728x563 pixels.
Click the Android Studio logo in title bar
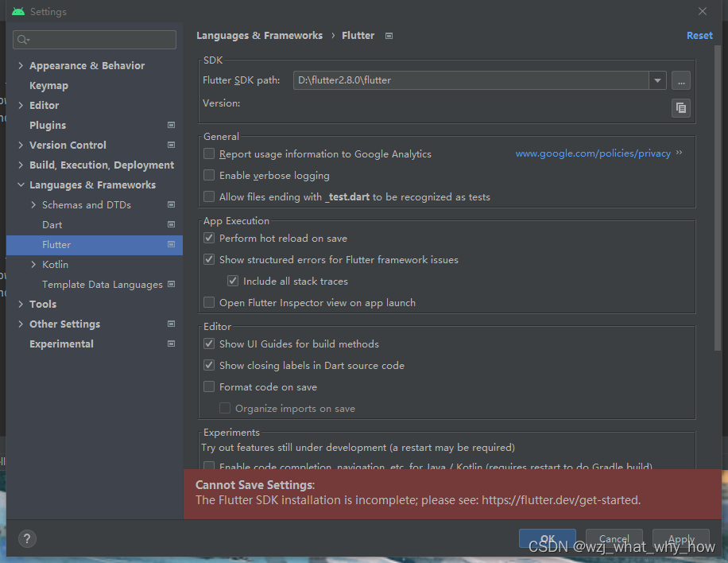coord(18,12)
